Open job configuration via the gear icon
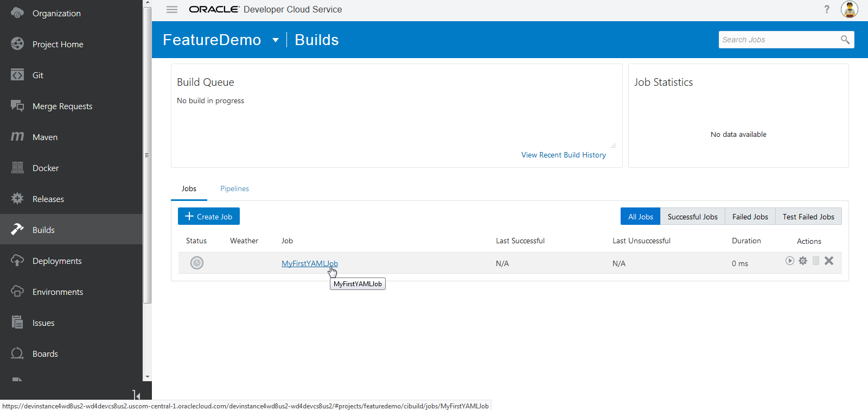 pyautogui.click(x=803, y=261)
